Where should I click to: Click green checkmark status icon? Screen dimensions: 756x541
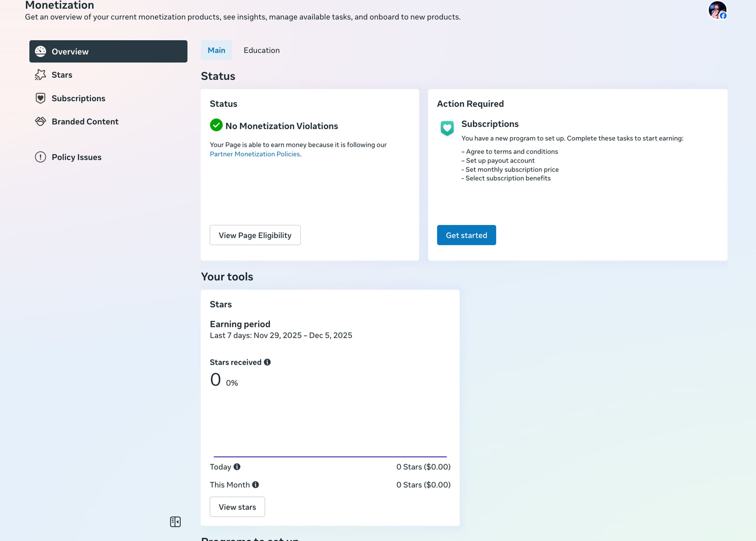tap(216, 125)
